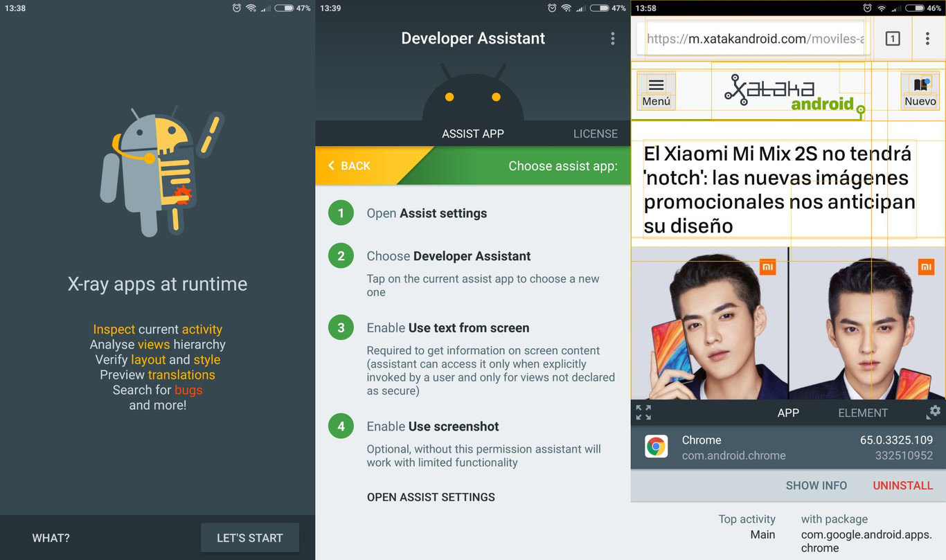Tap OPEN ASSIST SETTINGS
Viewport: 946px width, 560px height.
click(431, 497)
